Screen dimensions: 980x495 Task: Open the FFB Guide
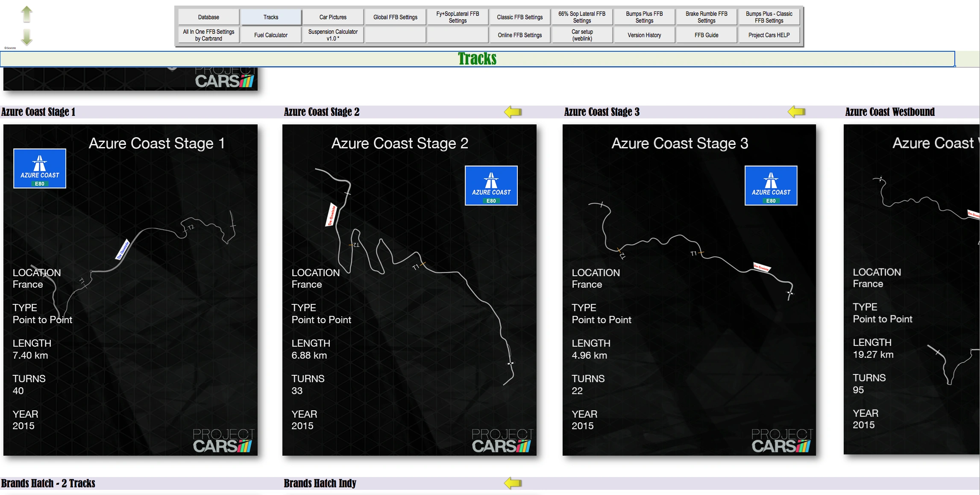pos(706,35)
